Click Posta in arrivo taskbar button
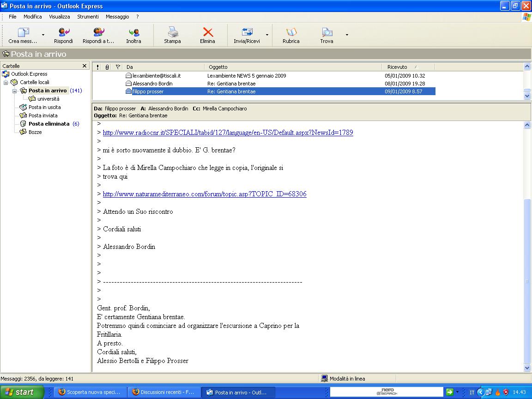The height and width of the screenshot is (399, 532). coord(237,392)
